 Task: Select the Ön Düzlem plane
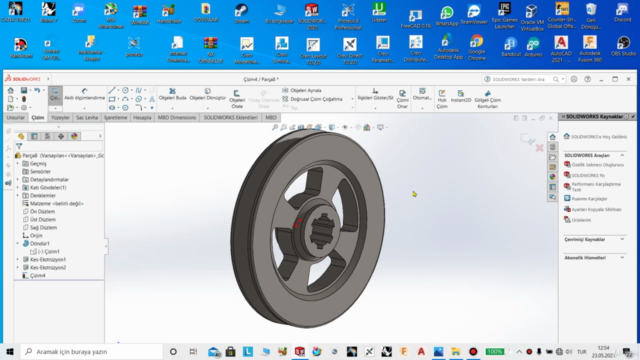(x=42, y=211)
